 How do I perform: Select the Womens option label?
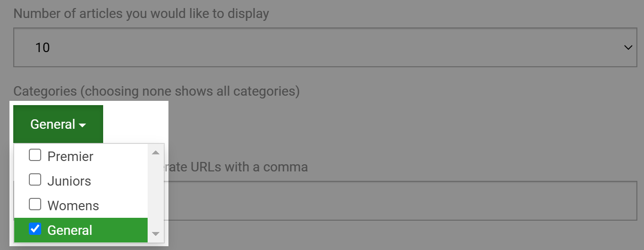pos(73,205)
